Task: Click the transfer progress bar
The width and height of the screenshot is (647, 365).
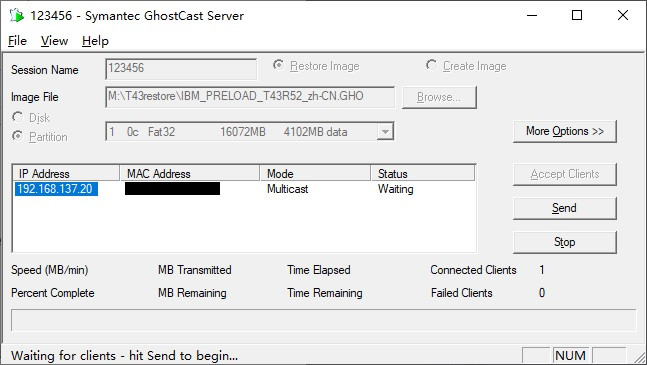Action: [x=324, y=320]
